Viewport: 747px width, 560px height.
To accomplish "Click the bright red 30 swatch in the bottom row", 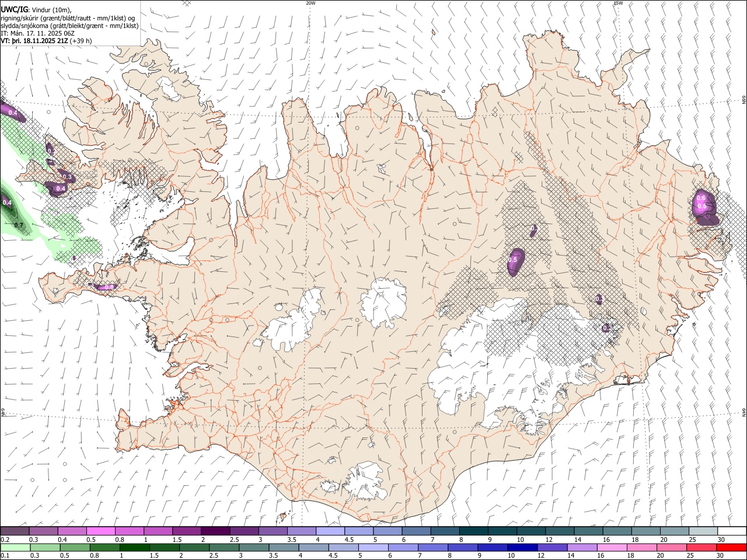I will pos(731,547).
